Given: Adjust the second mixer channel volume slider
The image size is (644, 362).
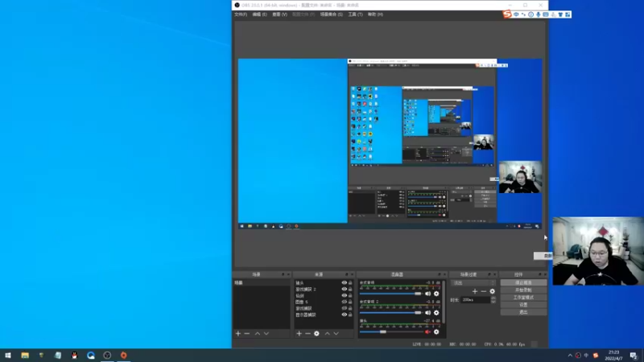Looking at the screenshot, I should coord(390,313).
